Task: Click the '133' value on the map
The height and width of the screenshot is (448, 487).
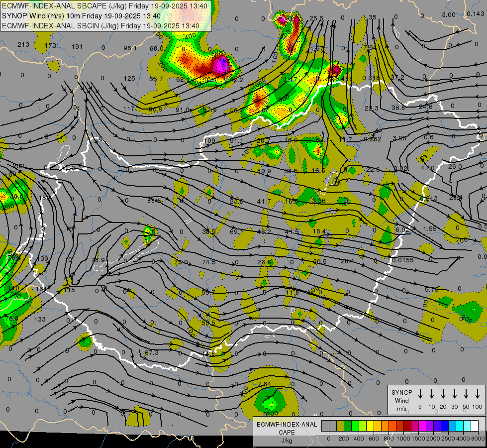Action: [x=40, y=319]
